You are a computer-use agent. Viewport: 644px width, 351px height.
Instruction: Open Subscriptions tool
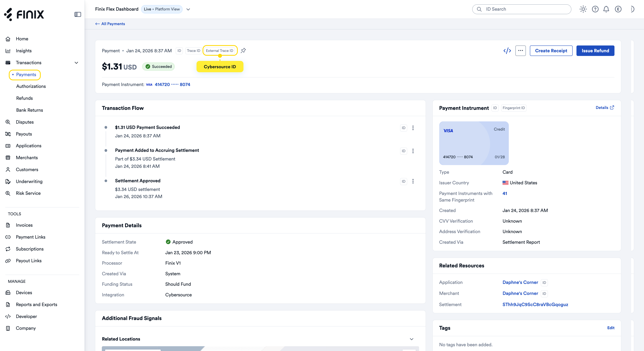(30, 249)
